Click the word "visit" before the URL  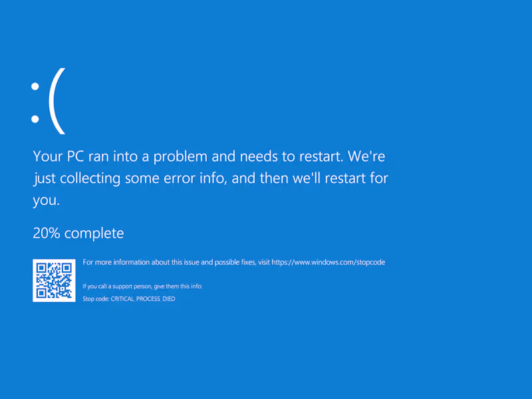tap(264, 263)
